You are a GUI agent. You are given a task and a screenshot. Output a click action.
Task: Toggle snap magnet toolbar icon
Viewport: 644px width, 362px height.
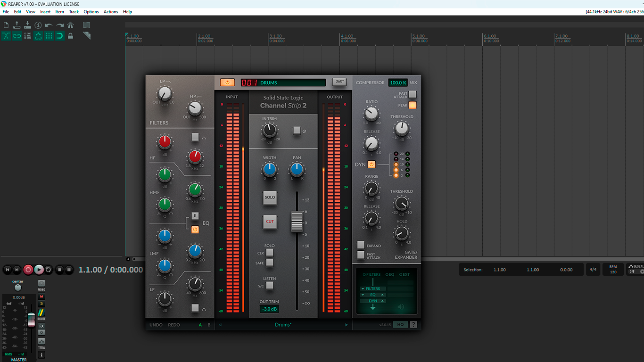(60, 36)
